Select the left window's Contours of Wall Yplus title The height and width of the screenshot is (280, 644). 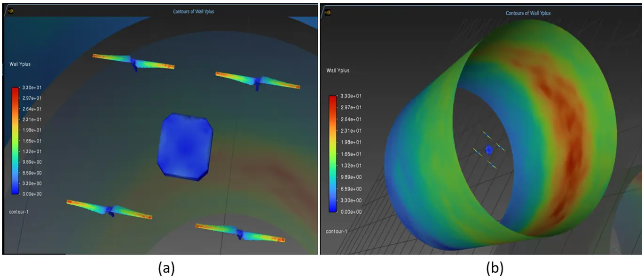click(x=193, y=11)
